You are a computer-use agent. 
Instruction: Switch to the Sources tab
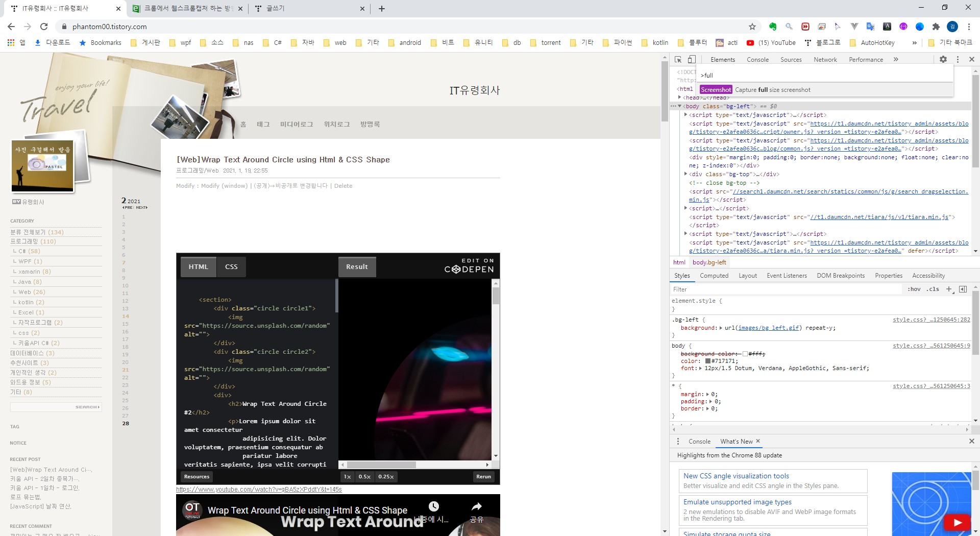(791, 60)
